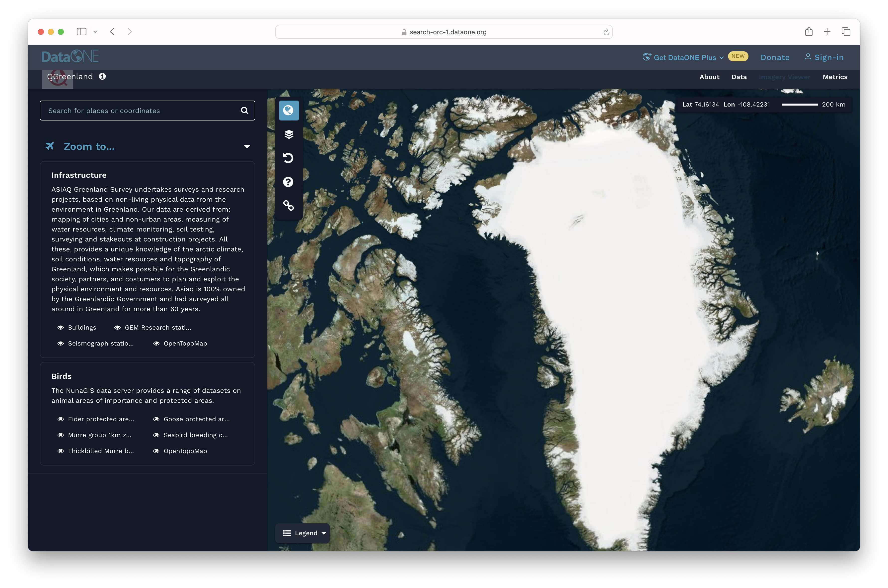Open the map layers panel icon
Screen dimensions: 888x588
(x=288, y=134)
